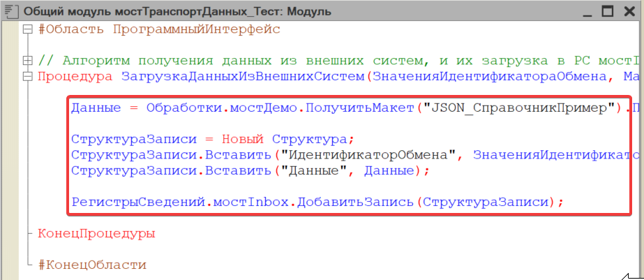Click Обработки.мостДемо.ПолучитьМакет in first code line
Image resolution: width=644 pixels, height=280 pixels.
coord(280,108)
